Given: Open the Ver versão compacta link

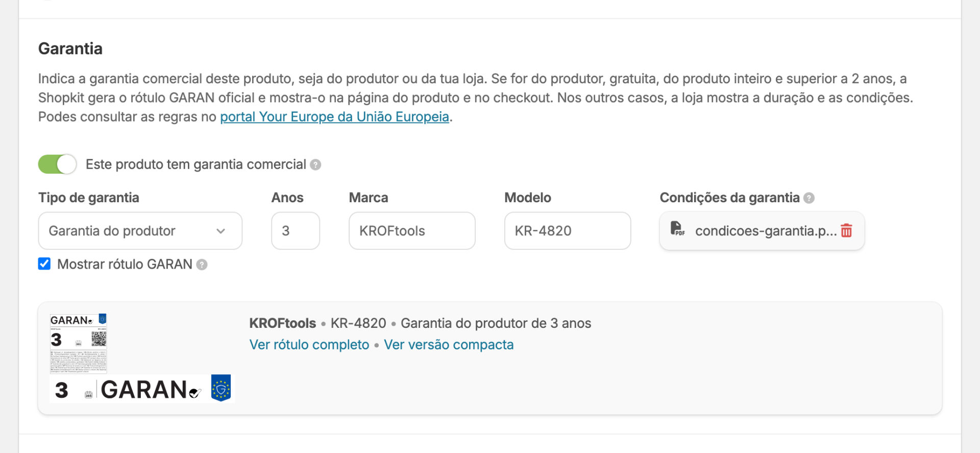Looking at the screenshot, I should click(x=449, y=345).
